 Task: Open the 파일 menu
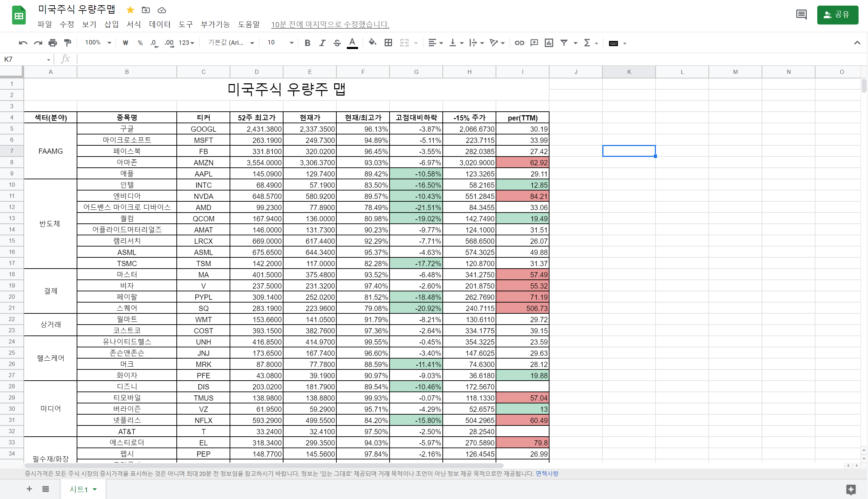tap(45, 24)
